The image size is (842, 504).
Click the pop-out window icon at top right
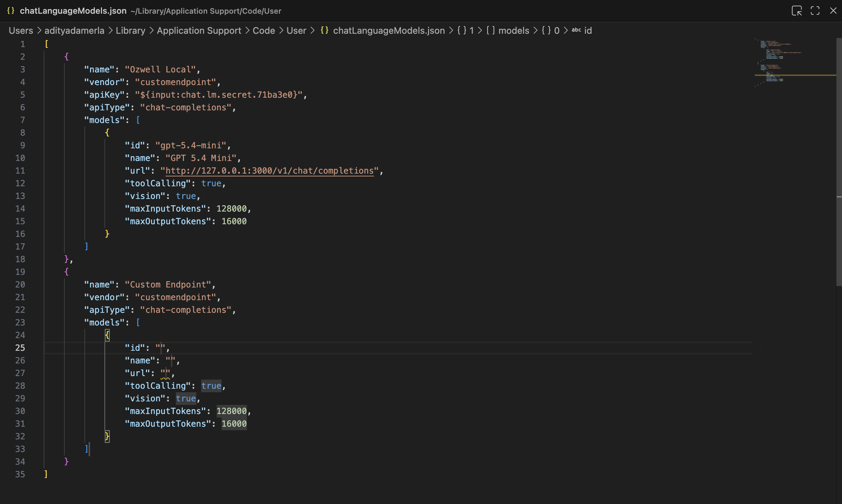(797, 11)
